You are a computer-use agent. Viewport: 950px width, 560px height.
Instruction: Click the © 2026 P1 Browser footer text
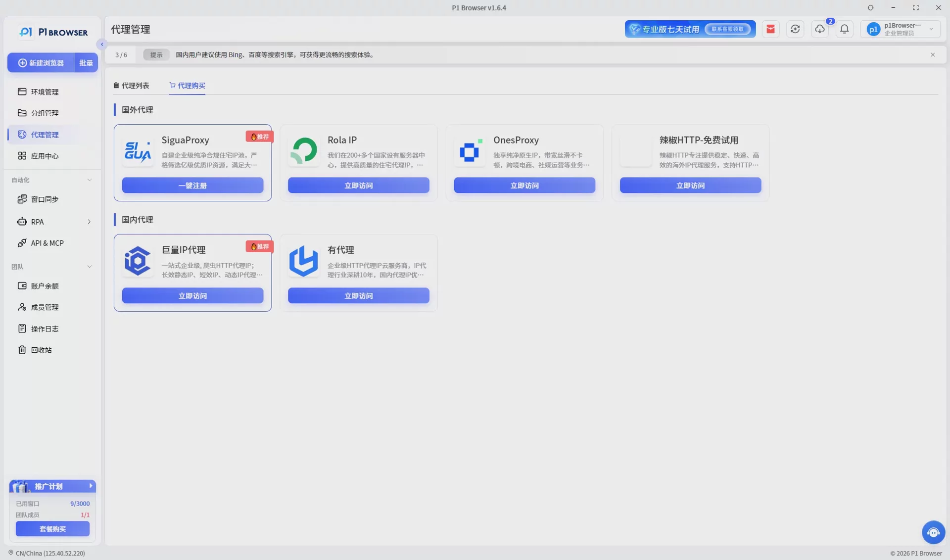(x=916, y=553)
